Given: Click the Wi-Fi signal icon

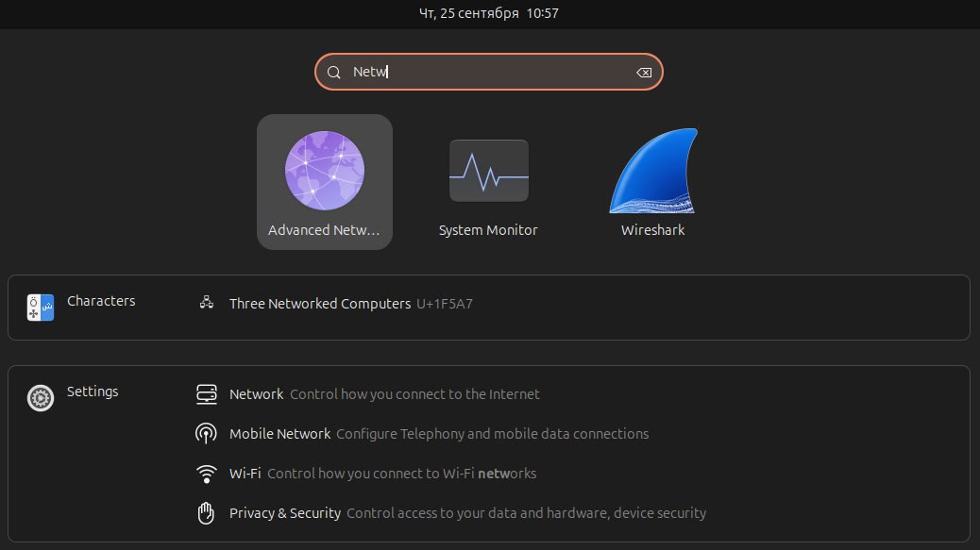Looking at the screenshot, I should pyautogui.click(x=206, y=474).
